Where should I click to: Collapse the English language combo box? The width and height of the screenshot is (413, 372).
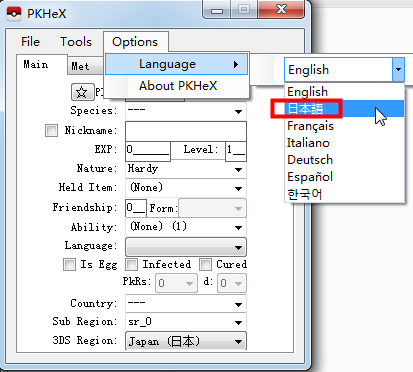tap(398, 70)
